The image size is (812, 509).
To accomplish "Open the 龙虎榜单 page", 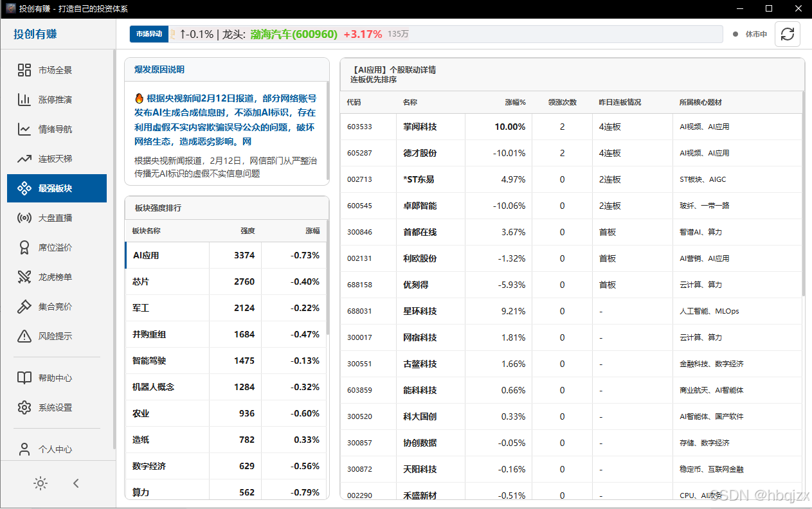I will point(57,277).
